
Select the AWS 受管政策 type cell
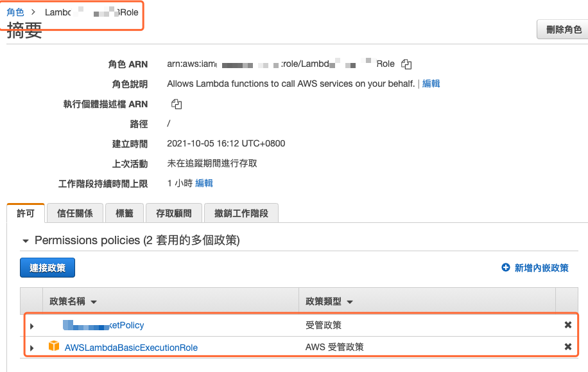coord(334,347)
